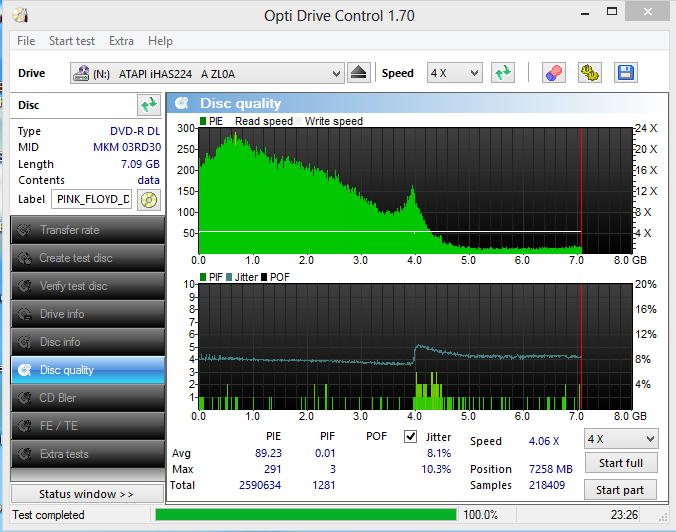
Task: Open the Extra menu
Action: click(121, 41)
